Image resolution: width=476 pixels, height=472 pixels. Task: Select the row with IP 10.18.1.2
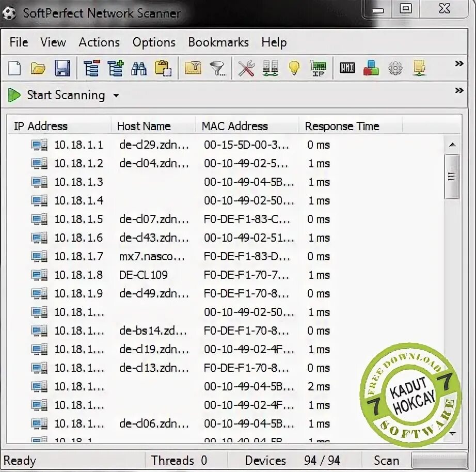point(226,163)
